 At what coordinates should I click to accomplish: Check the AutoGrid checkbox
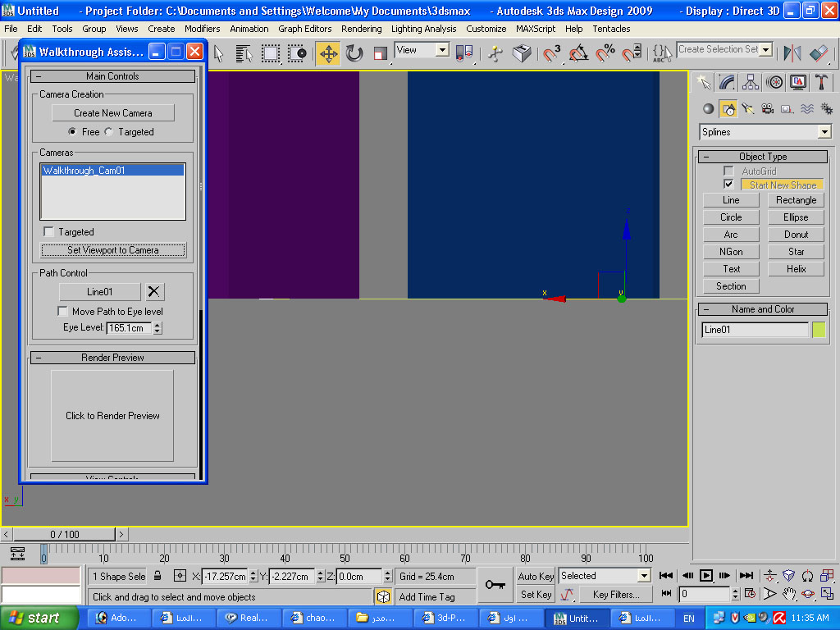coord(728,171)
